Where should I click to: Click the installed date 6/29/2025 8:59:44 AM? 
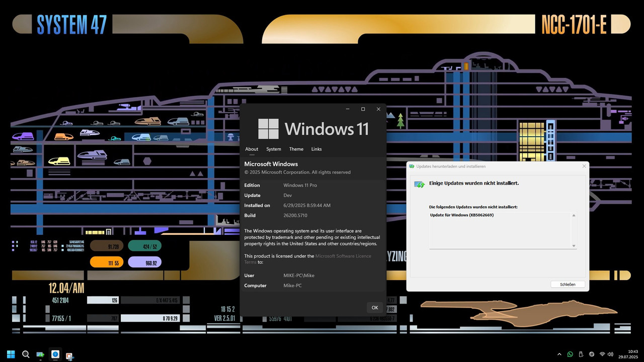(x=307, y=205)
